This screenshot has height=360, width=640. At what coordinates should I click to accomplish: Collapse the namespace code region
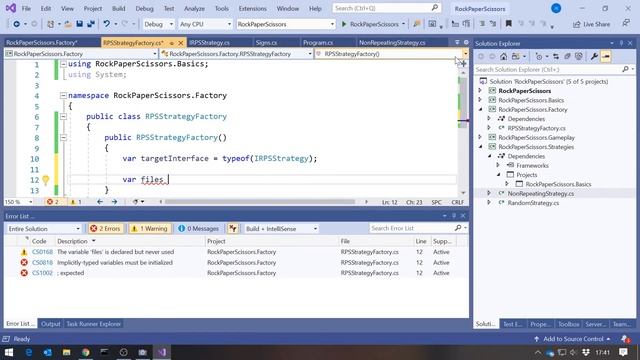(x=63, y=96)
